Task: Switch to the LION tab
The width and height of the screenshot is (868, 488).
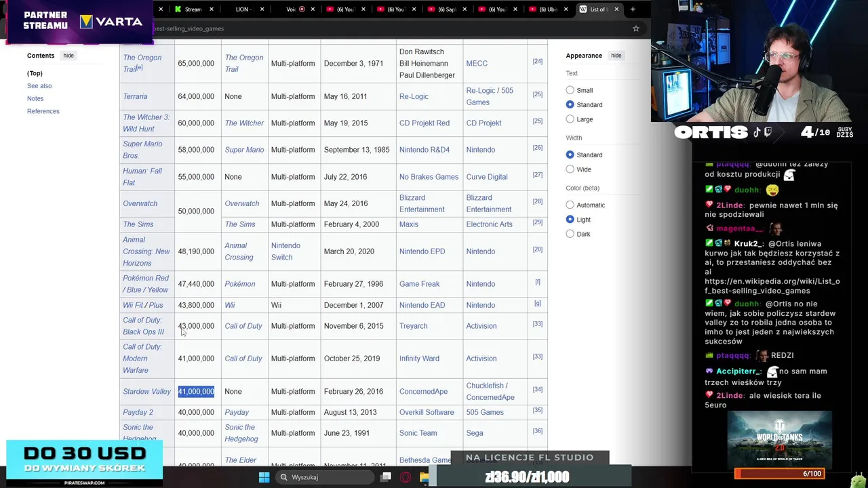Action: [244, 9]
